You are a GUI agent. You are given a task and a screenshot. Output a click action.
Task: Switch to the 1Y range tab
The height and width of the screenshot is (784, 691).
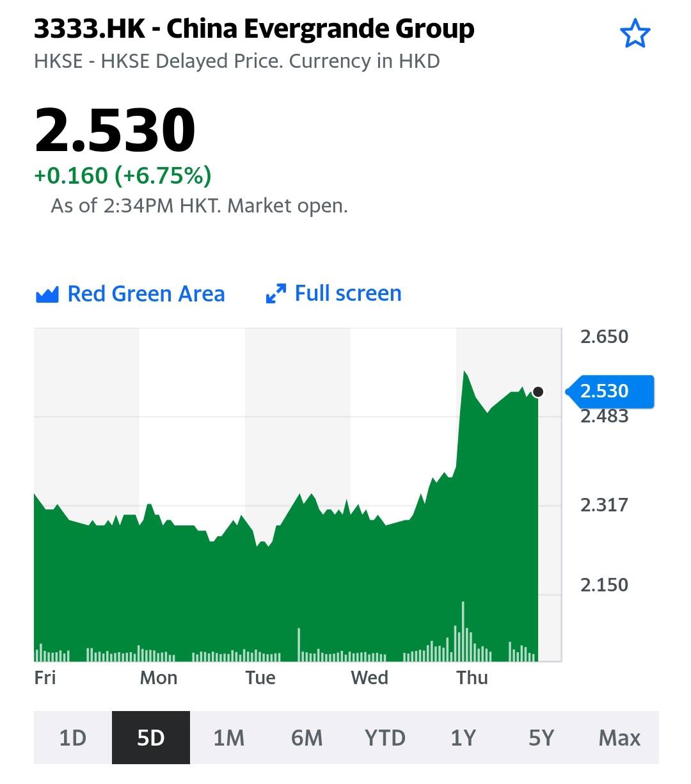tap(463, 738)
